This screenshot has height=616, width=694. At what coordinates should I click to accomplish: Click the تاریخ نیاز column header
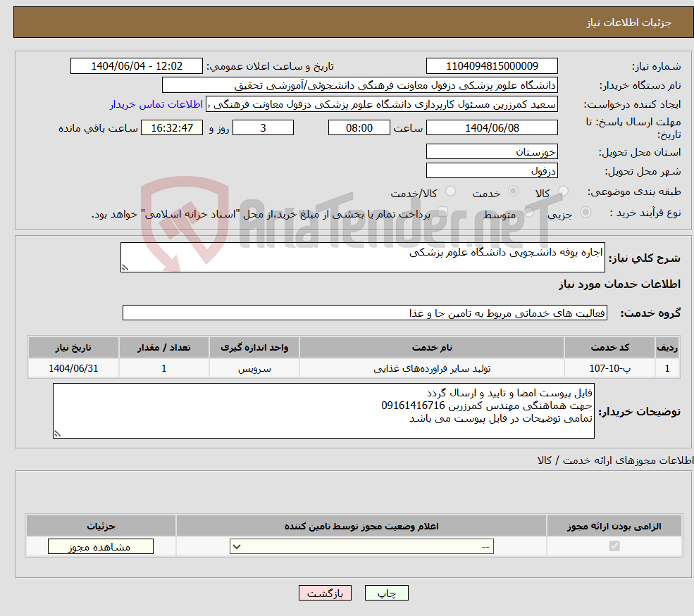point(73,347)
